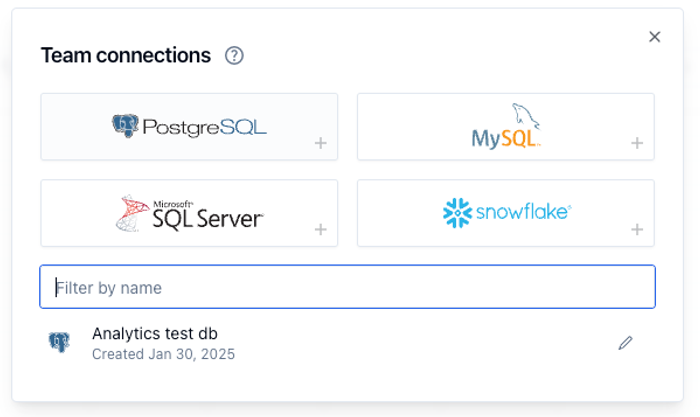Select the snowflake wordmark text

click(x=522, y=213)
